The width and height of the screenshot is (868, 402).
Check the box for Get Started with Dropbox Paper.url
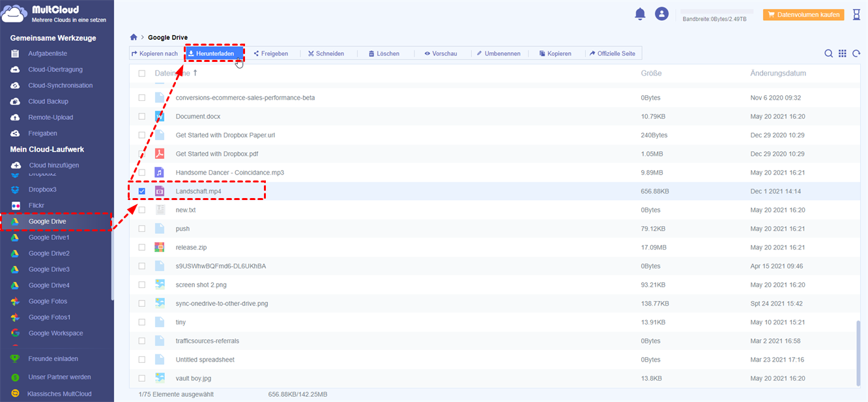coord(142,135)
